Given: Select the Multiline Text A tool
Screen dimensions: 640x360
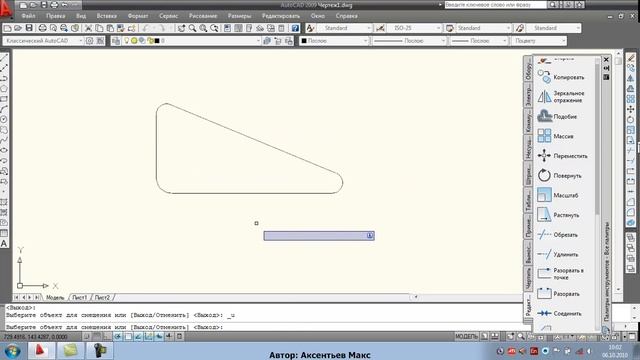Looking at the screenshot, I should tap(4, 244).
